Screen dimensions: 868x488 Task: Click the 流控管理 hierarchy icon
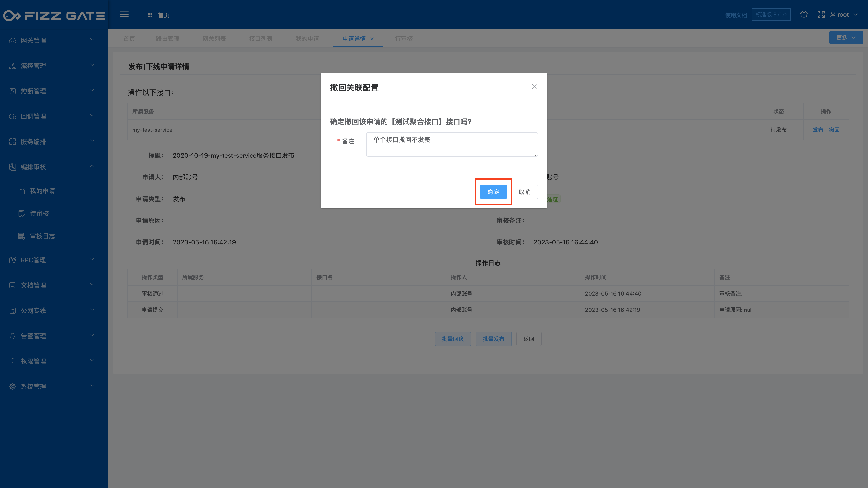[x=12, y=66]
